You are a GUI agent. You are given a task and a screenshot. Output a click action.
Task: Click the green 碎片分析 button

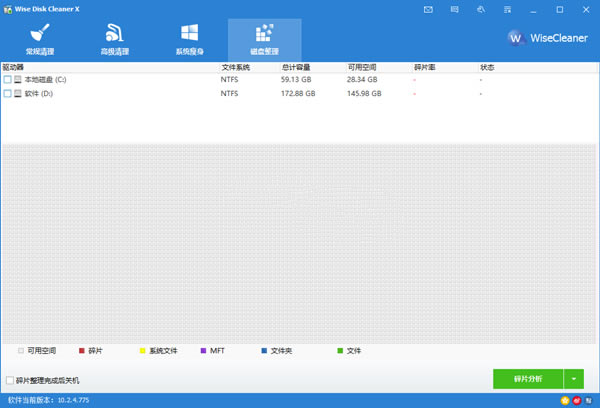[x=528, y=379]
